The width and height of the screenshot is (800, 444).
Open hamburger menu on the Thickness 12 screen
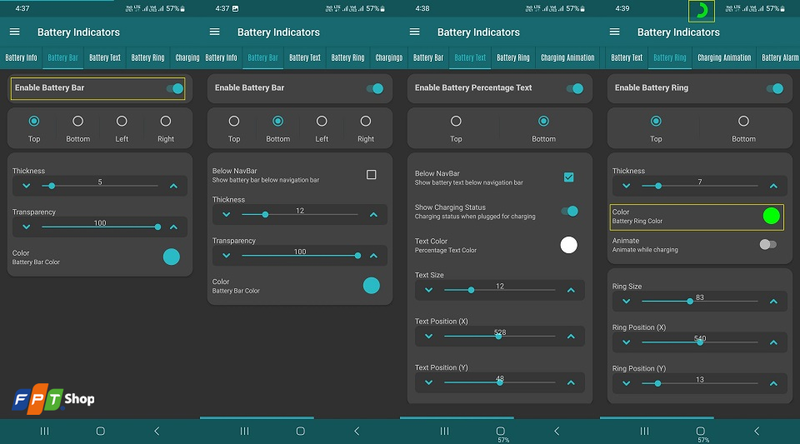click(x=214, y=32)
